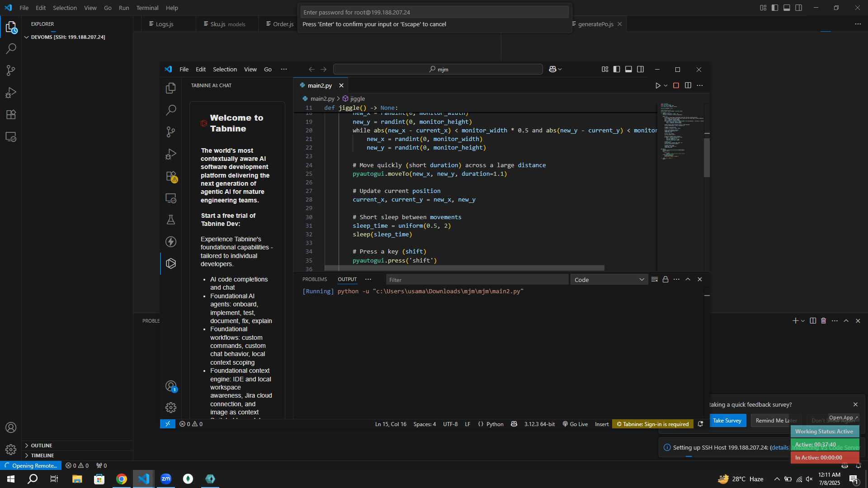The width and height of the screenshot is (868, 488).
Task: Click the Run Code play button for main2.py
Action: (x=658, y=85)
